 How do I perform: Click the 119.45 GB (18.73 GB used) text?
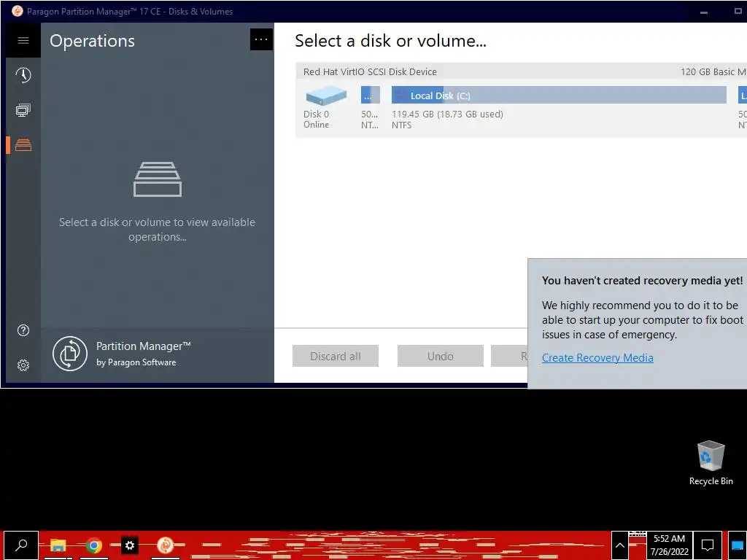coord(447,114)
